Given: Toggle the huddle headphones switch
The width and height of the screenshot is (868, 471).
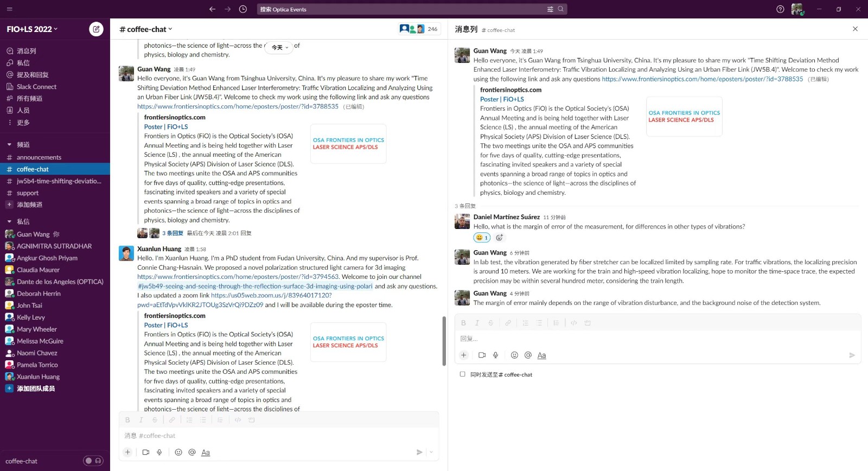Looking at the screenshot, I should [93, 461].
